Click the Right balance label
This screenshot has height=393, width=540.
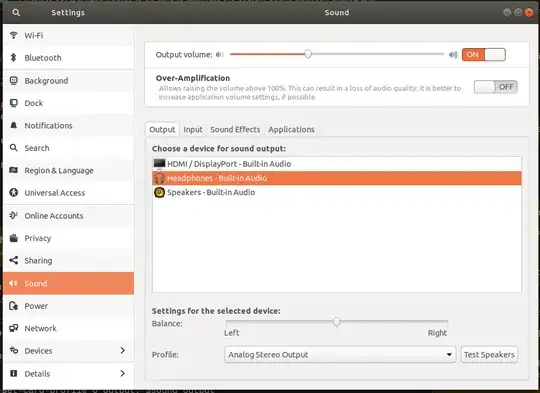[437, 333]
